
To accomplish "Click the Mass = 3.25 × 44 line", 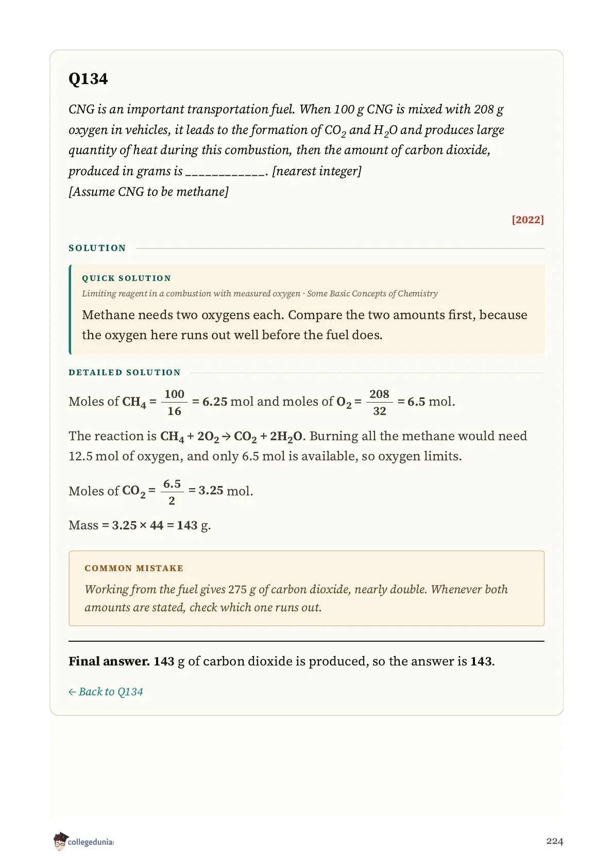I will [140, 525].
